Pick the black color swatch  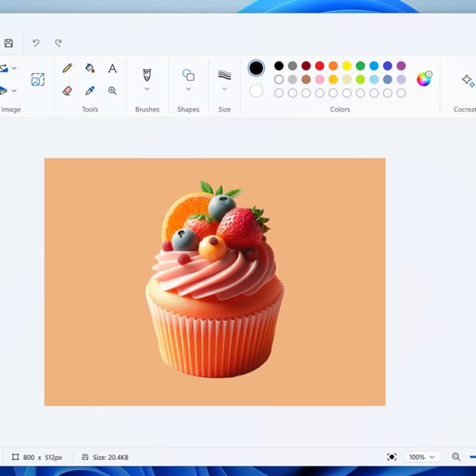coord(278,66)
